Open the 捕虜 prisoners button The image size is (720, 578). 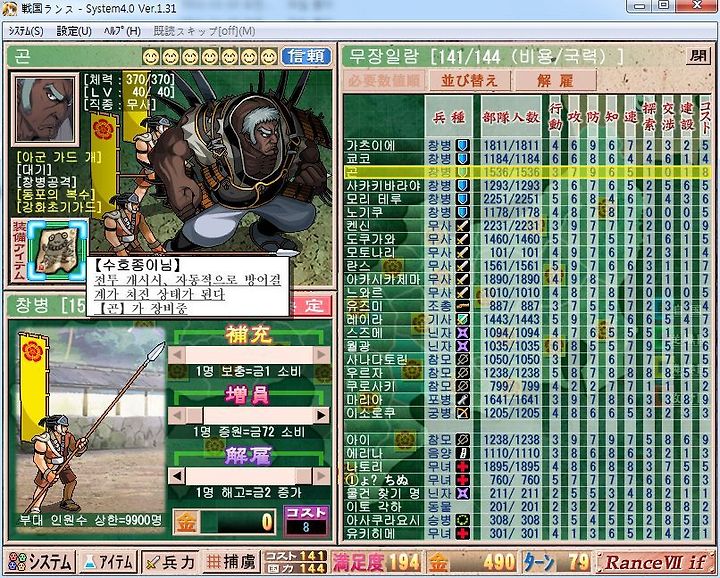tap(231, 562)
